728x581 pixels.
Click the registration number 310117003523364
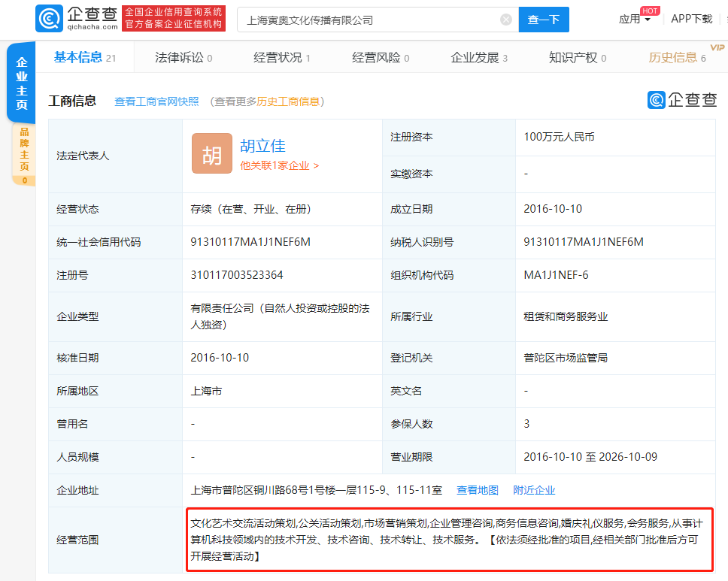pos(237,275)
